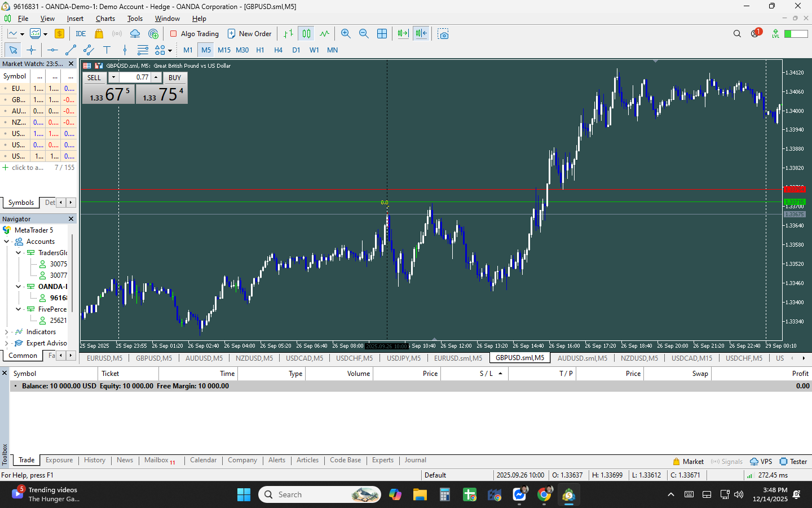The image size is (812, 508).
Task: Open the Calendar tab in Toolbox
Action: tap(203, 461)
